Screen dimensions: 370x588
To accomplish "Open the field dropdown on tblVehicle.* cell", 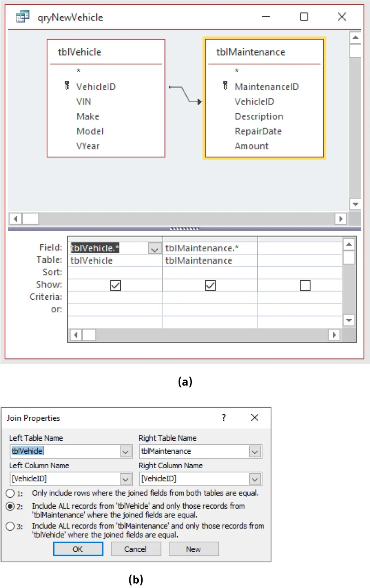I will point(155,247).
